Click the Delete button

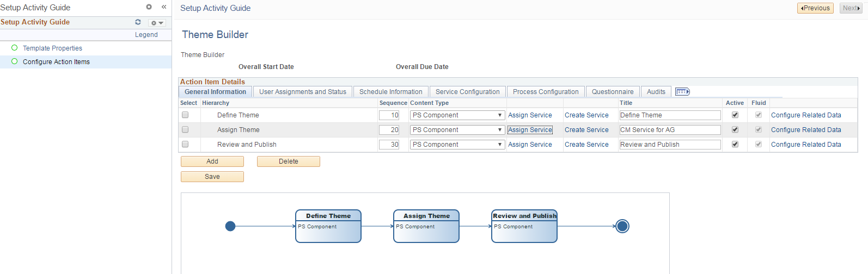click(x=289, y=161)
